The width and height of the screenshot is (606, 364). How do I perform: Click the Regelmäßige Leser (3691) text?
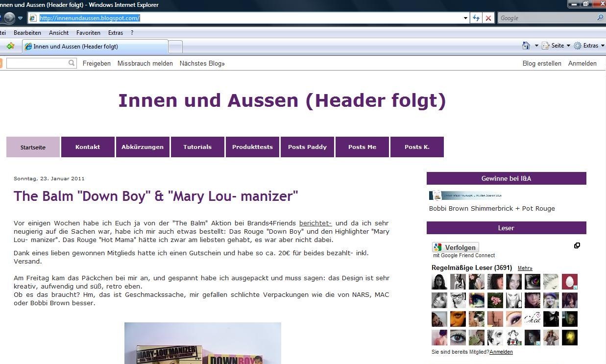point(472,268)
